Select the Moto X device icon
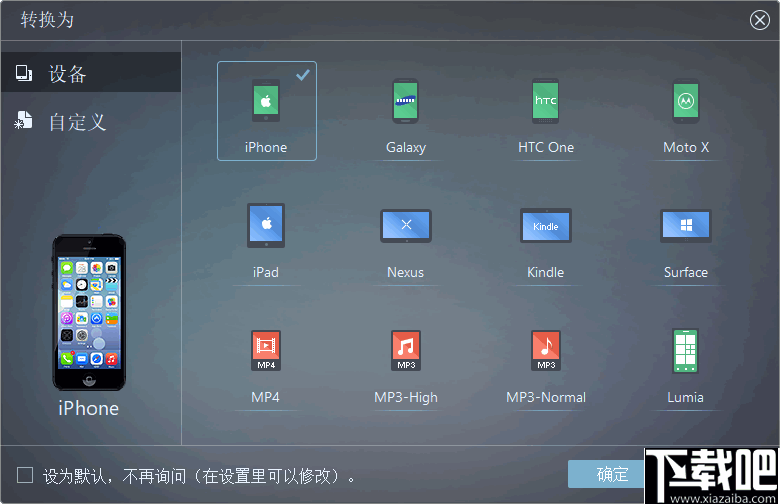 point(686,101)
